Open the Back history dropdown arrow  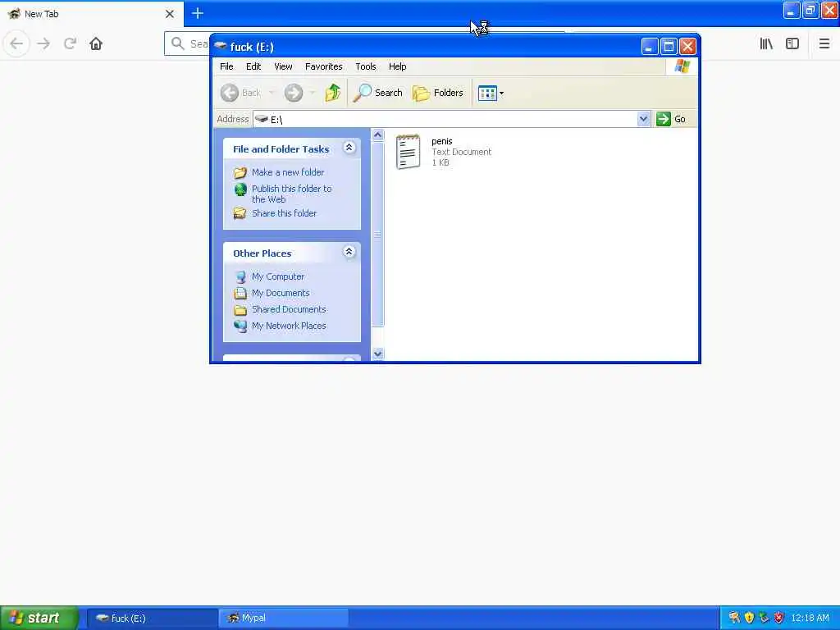pyautogui.click(x=272, y=93)
